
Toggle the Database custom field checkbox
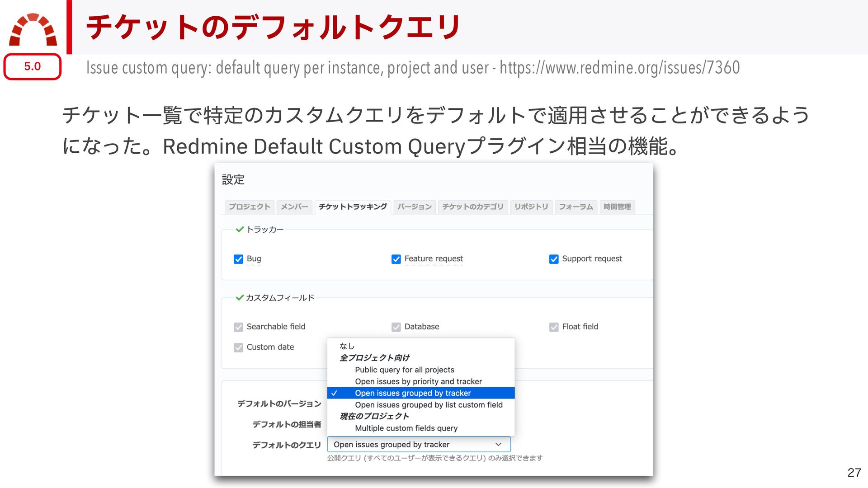point(396,327)
